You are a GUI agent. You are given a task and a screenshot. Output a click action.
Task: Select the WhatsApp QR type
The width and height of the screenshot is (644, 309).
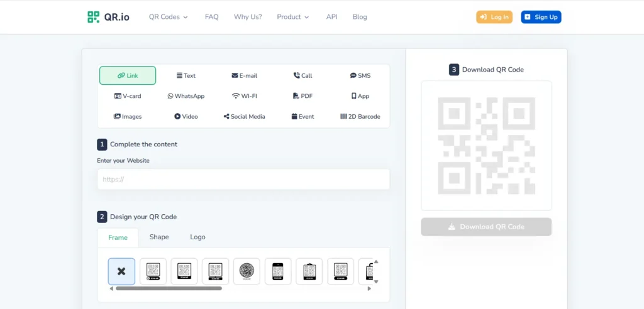(x=186, y=96)
